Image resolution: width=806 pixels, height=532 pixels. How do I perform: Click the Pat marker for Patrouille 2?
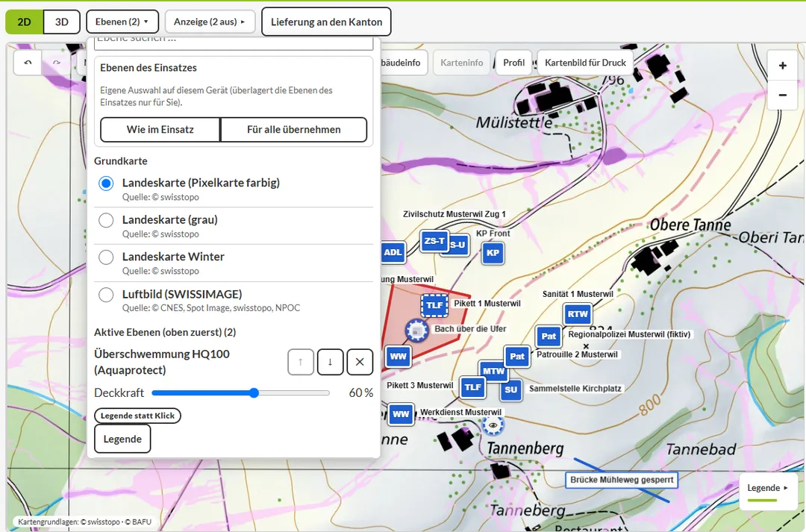coord(517,356)
